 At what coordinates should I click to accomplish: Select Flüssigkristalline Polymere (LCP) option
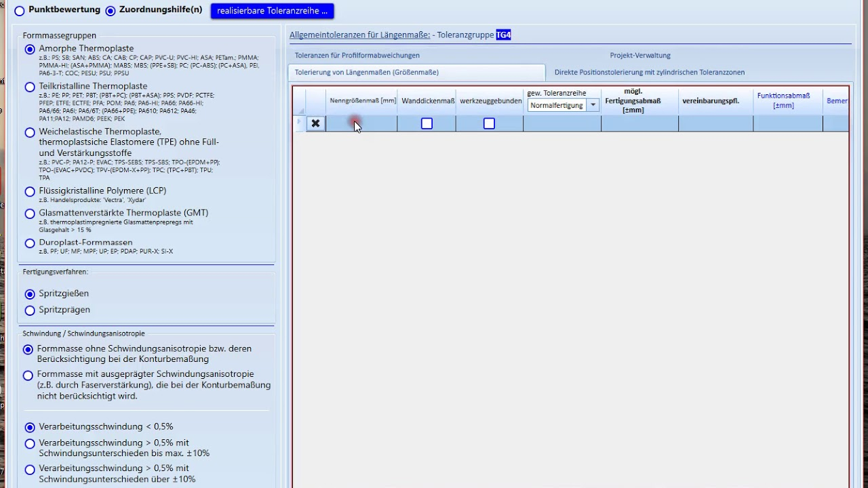(x=30, y=191)
